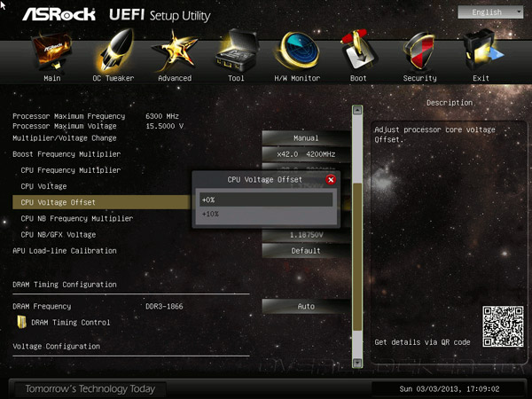The height and width of the screenshot is (399, 532).
Task: Select the H/W Monitor tab label
Action: point(297,78)
